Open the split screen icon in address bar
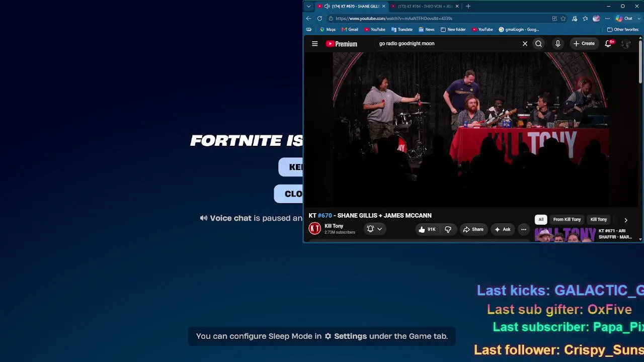644x362 pixels. pyautogui.click(x=554, y=19)
